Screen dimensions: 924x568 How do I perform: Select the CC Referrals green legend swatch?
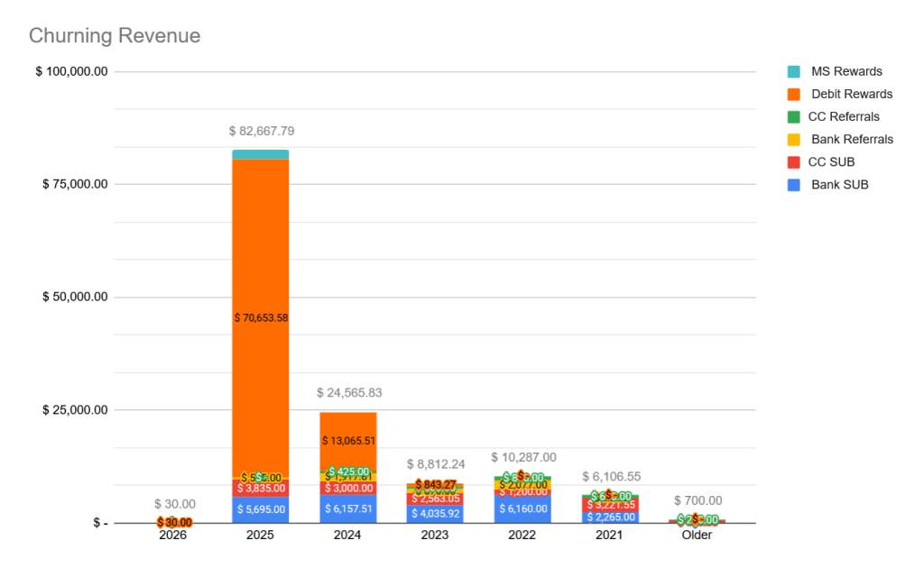[794, 116]
